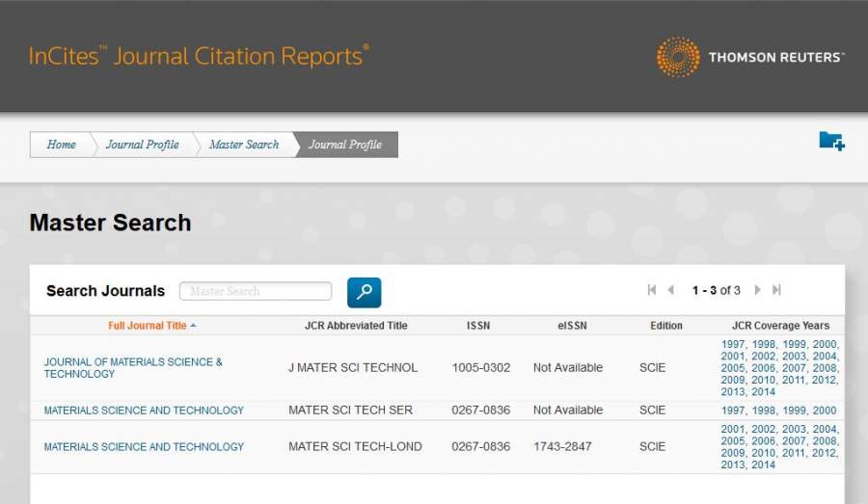The height and width of the screenshot is (504, 868).
Task: Click the blue magnifier search button
Action: click(364, 292)
